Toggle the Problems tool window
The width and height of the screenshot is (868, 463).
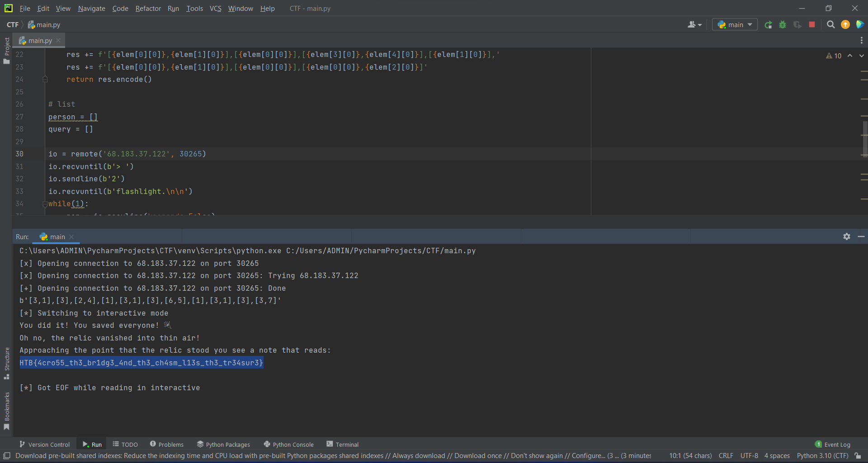point(166,444)
